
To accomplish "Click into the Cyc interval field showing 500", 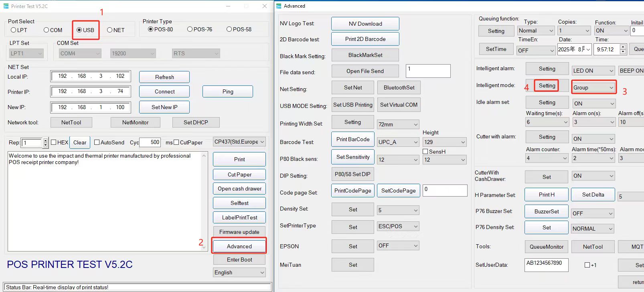I will pos(150,142).
